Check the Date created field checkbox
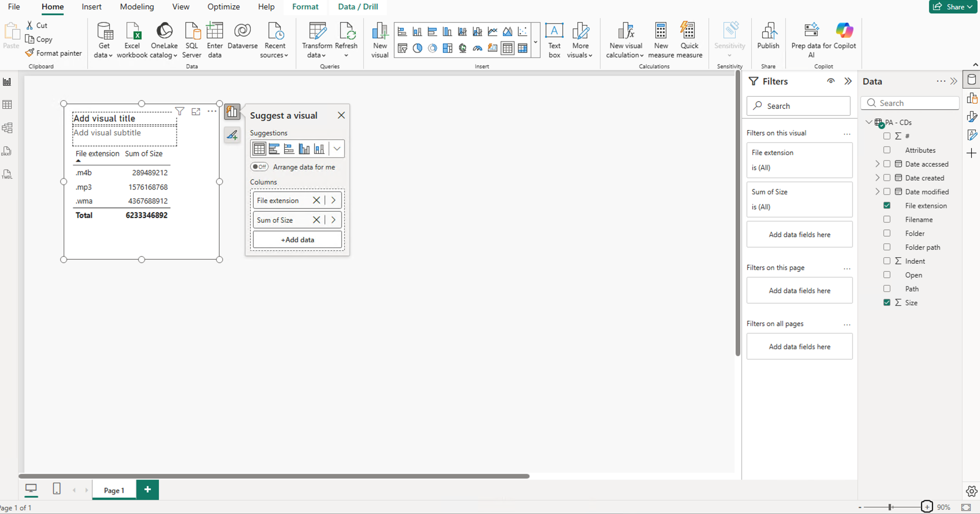 [x=887, y=178]
